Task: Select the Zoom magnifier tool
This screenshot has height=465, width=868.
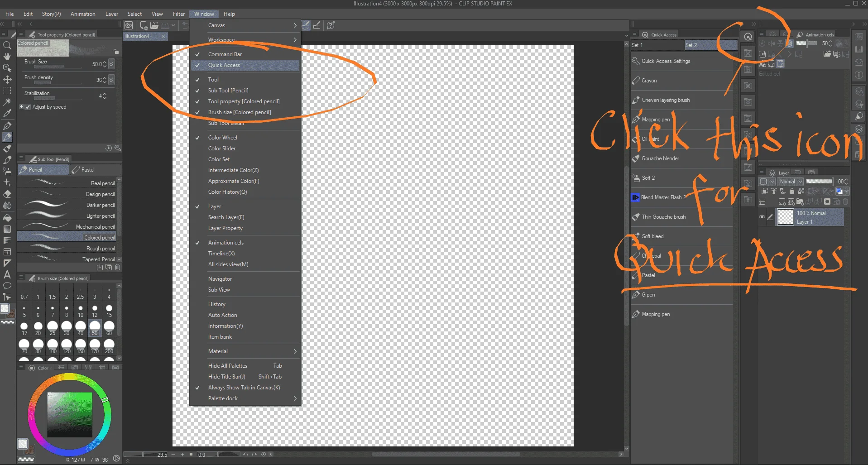Action: point(7,45)
